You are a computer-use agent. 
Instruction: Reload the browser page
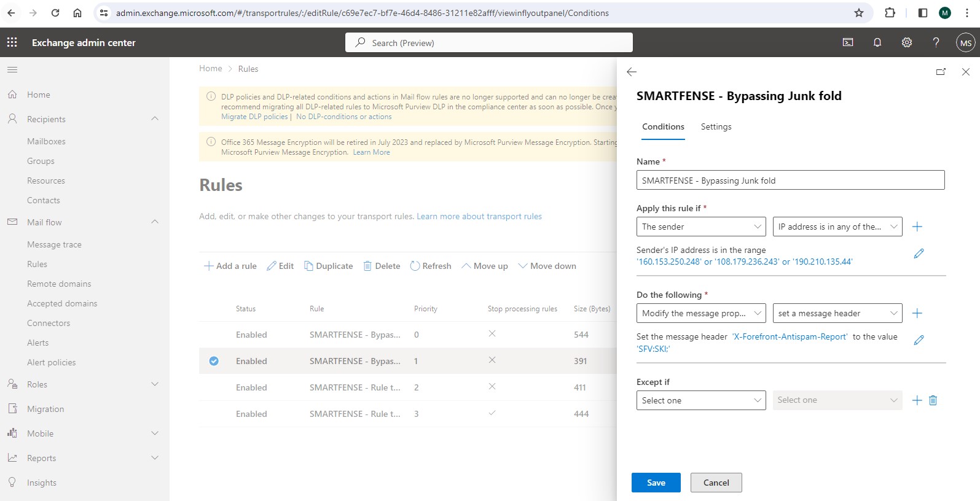[x=55, y=13]
